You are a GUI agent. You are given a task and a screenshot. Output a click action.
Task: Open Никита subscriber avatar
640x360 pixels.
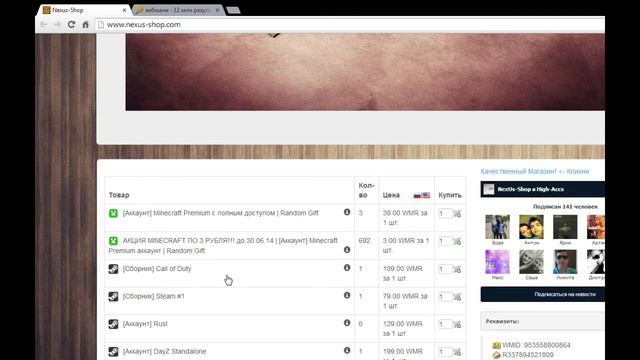(x=565, y=262)
